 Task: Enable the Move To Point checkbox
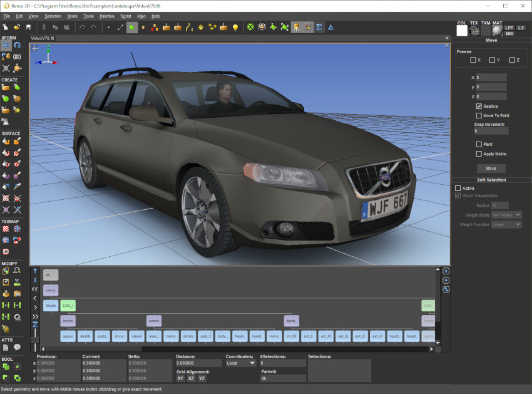[x=479, y=116]
